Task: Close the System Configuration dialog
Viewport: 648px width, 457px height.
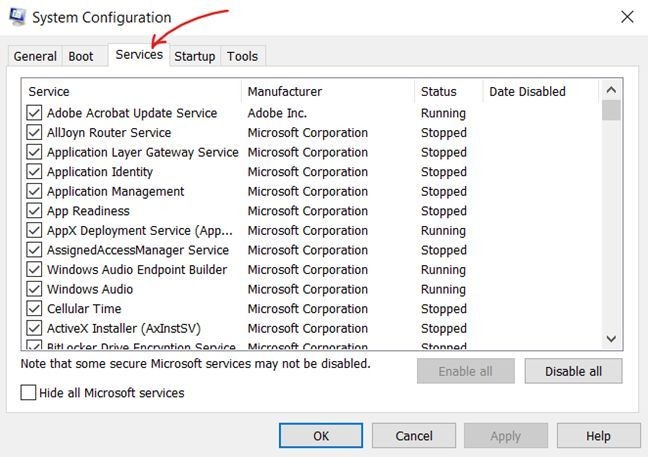Action: pos(627,17)
